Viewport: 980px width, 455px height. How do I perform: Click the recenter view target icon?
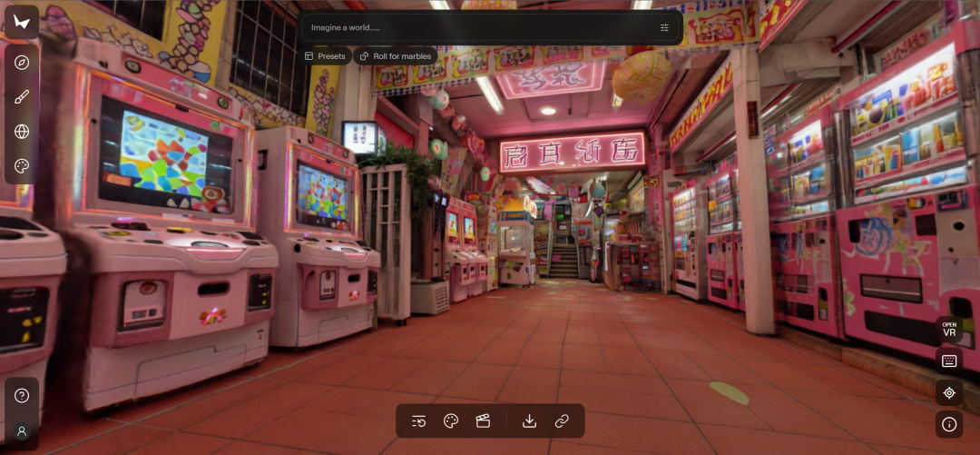(x=949, y=392)
